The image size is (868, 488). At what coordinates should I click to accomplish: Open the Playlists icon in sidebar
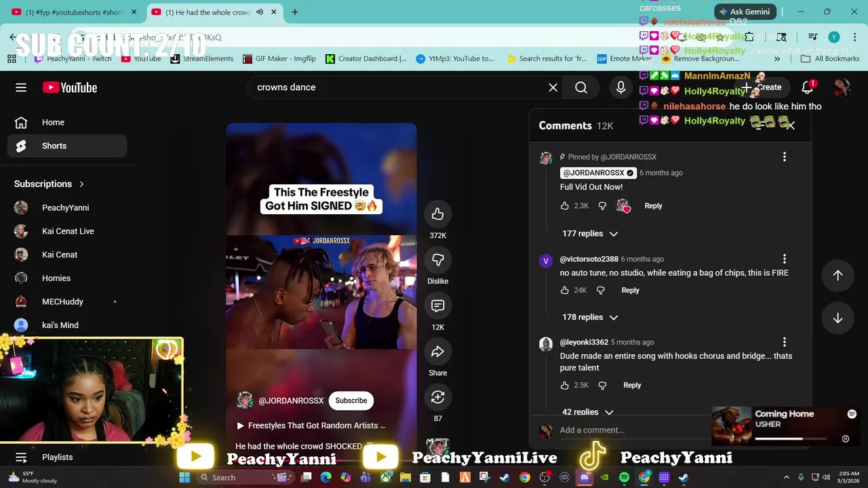pos(21,457)
